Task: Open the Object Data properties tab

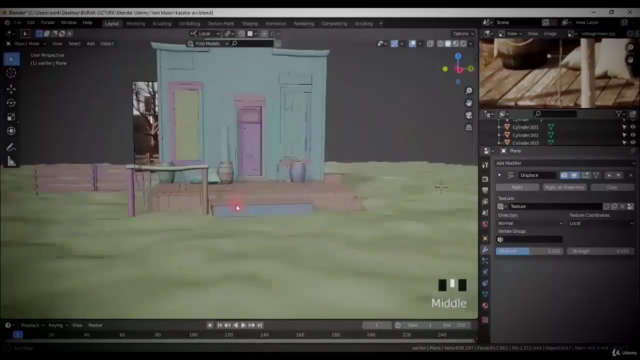Action: click(x=485, y=294)
